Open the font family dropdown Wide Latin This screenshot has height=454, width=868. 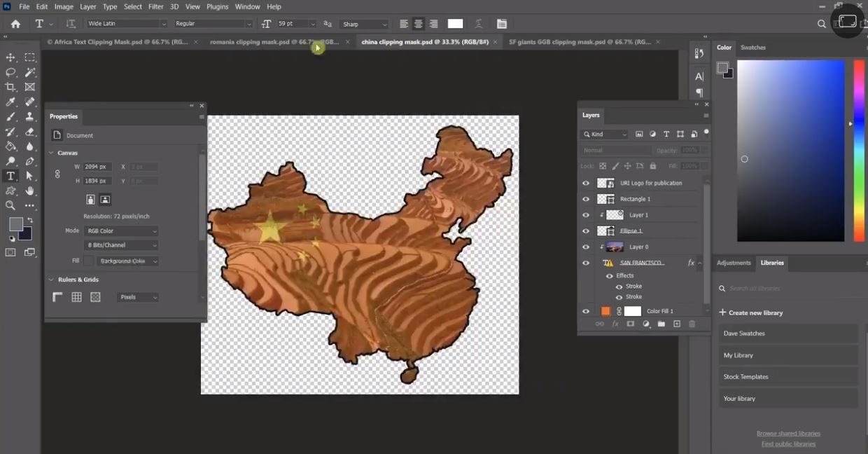126,24
